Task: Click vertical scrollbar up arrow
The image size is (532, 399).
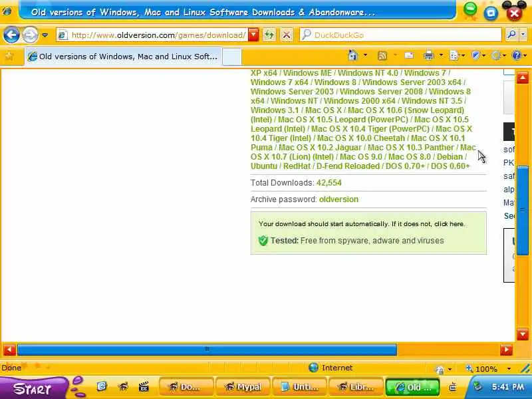Action: [523, 78]
